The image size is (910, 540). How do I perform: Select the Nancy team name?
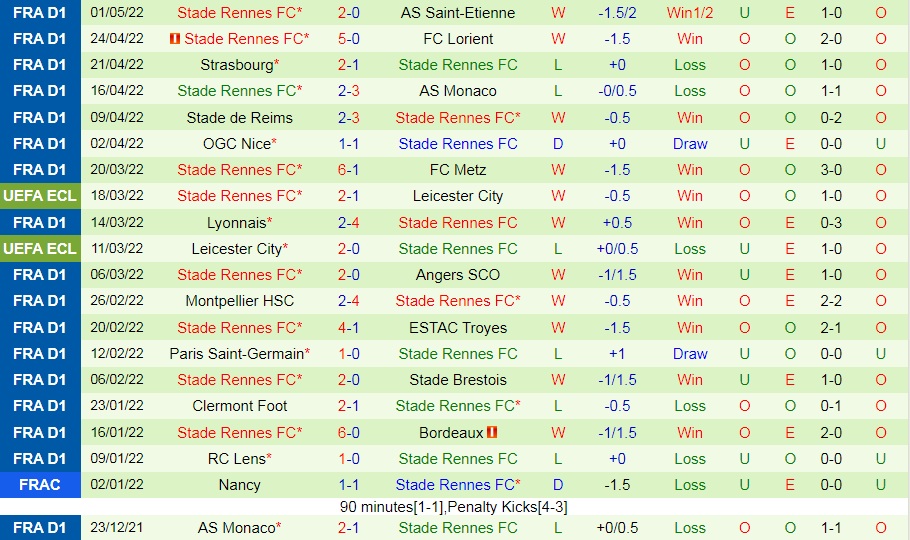click(x=239, y=485)
